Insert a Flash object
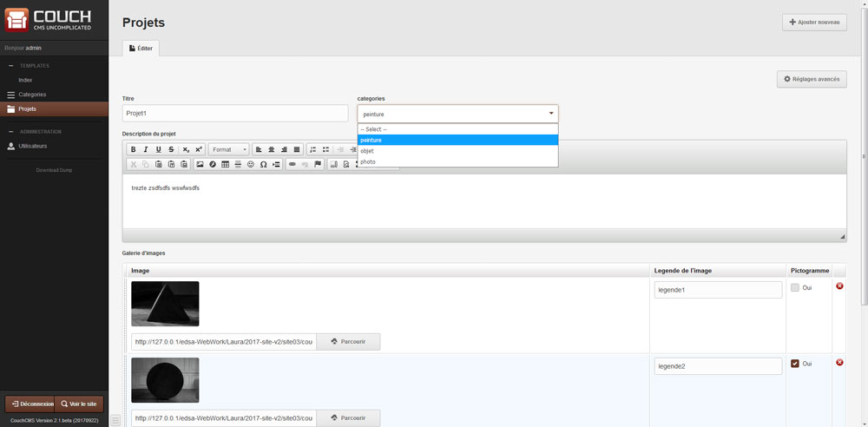 (x=213, y=164)
